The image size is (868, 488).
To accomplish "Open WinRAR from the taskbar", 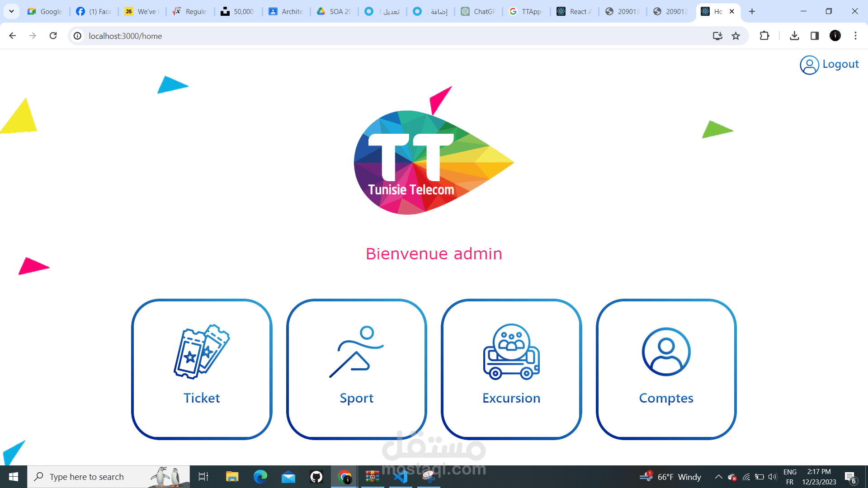I will click(x=373, y=477).
